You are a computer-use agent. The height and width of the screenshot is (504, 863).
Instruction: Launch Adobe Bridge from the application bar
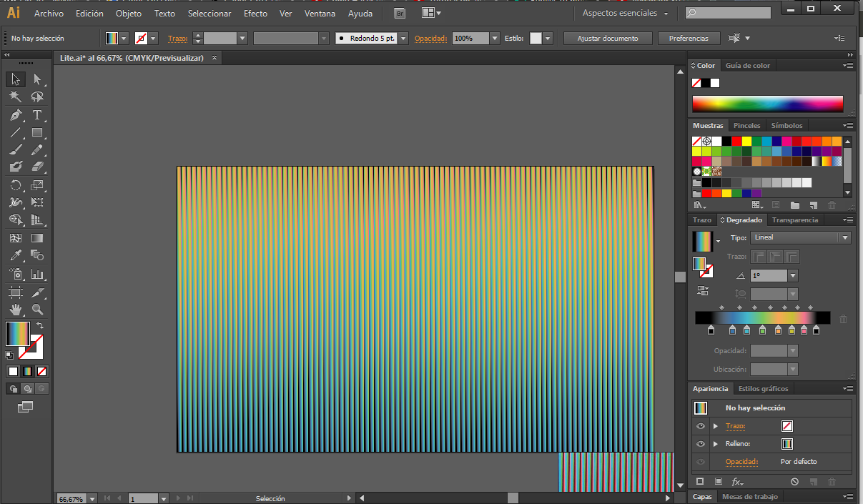click(x=398, y=12)
